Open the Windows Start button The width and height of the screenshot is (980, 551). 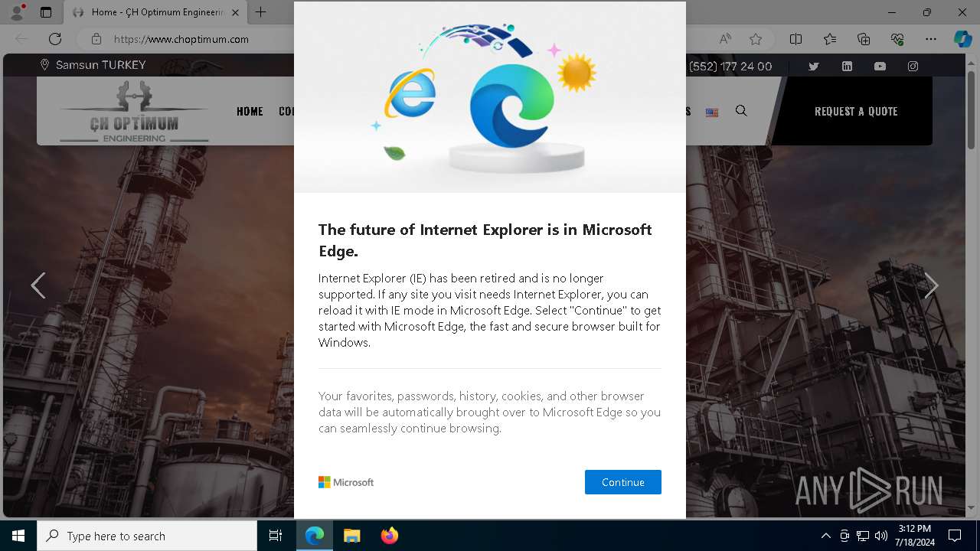click(x=18, y=536)
